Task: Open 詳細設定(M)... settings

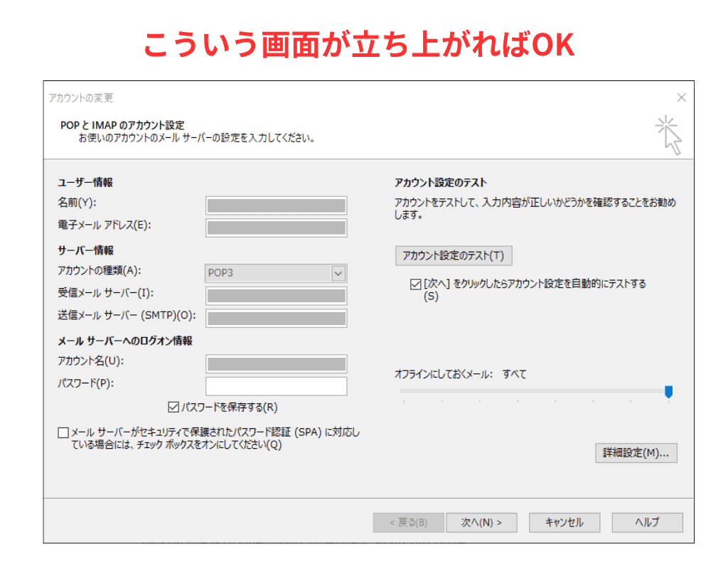Action: point(636,453)
